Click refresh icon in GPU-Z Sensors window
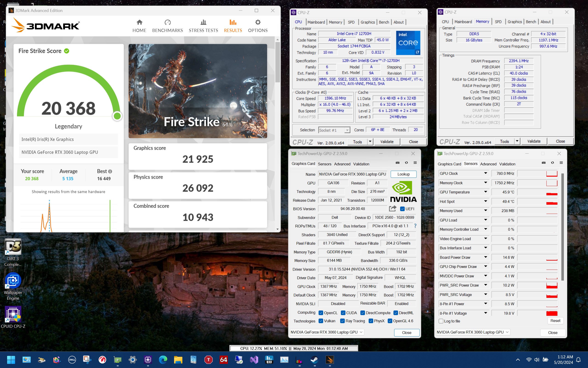Viewport: 588px width, 368px height. pyautogui.click(x=552, y=163)
